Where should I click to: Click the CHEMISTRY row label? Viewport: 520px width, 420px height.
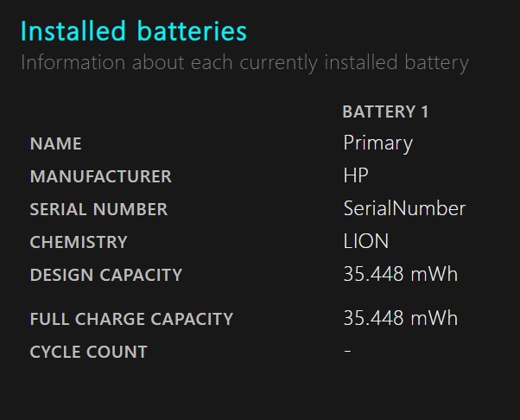(x=79, y=242)
